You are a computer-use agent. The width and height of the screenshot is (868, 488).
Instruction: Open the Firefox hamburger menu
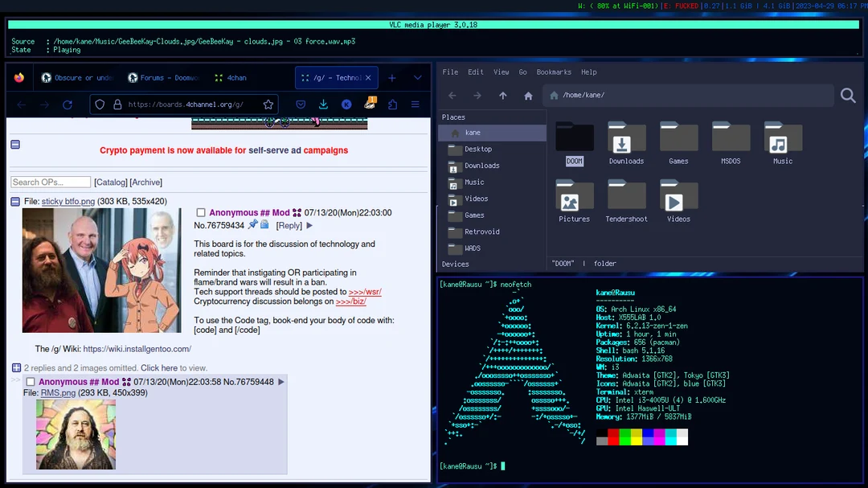(415, 105)
